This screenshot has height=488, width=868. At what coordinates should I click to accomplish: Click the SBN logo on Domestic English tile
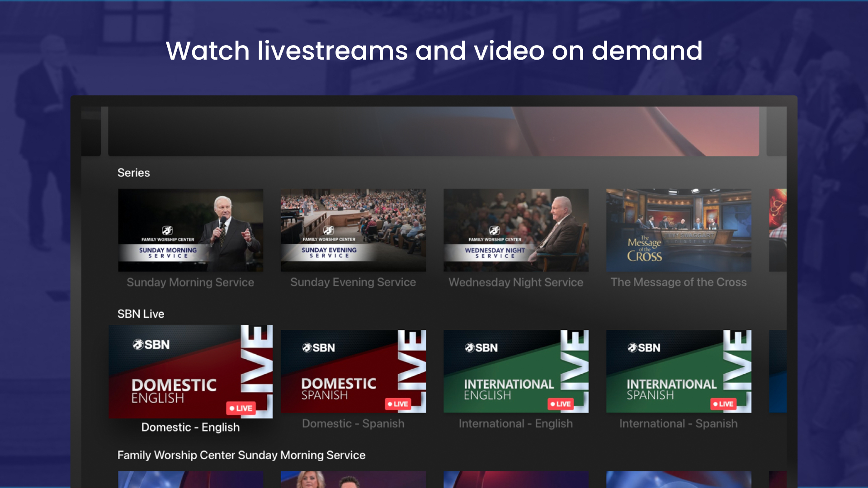click(151, 345)
